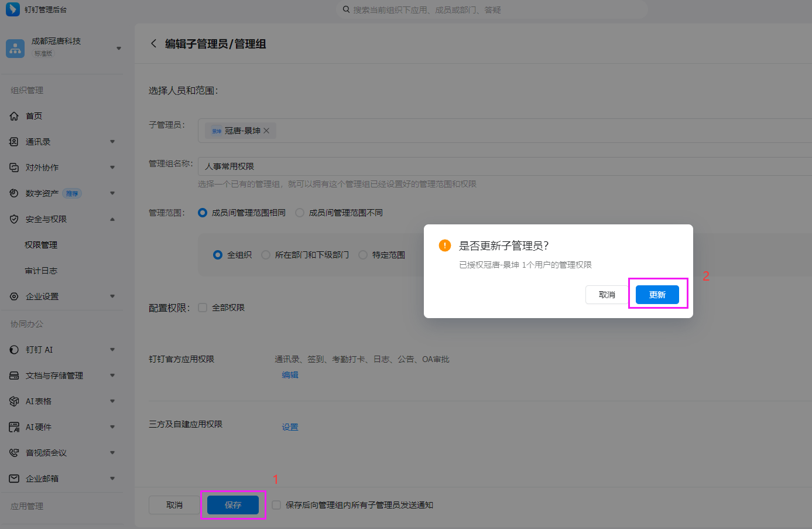Click the 是否更新子管理员? dialog title
Screen dimensions: 812x529
coord(504,245)
